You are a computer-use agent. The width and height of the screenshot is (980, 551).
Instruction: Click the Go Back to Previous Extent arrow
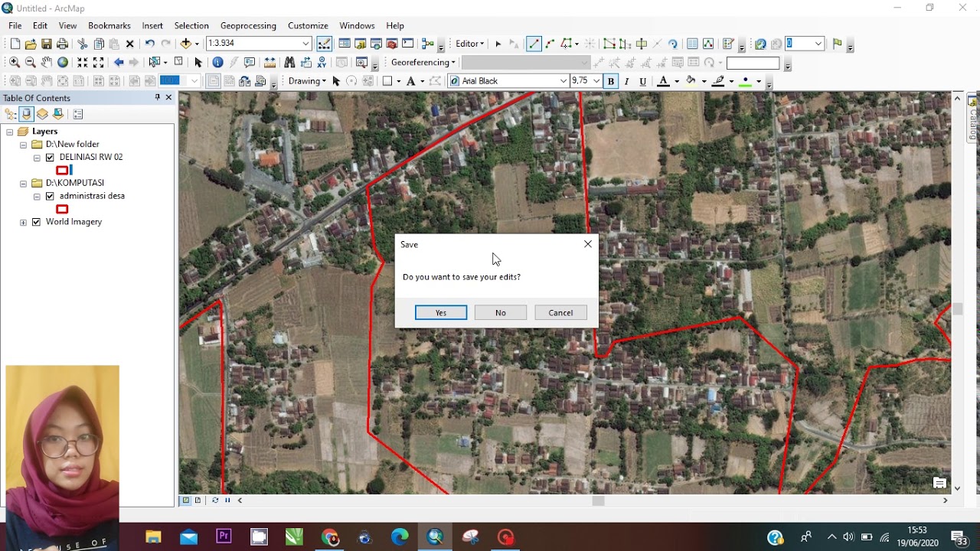pos(119,63)
